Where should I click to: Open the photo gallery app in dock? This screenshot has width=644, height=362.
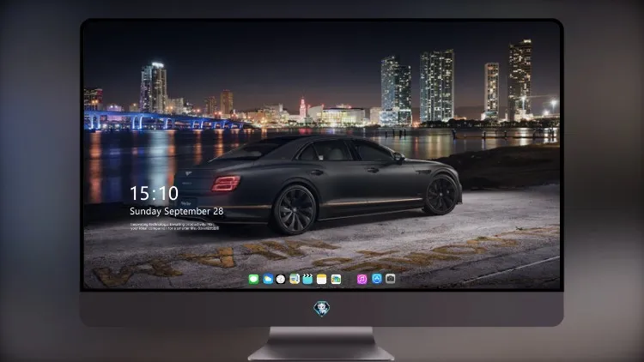click(x=336, y=279)
